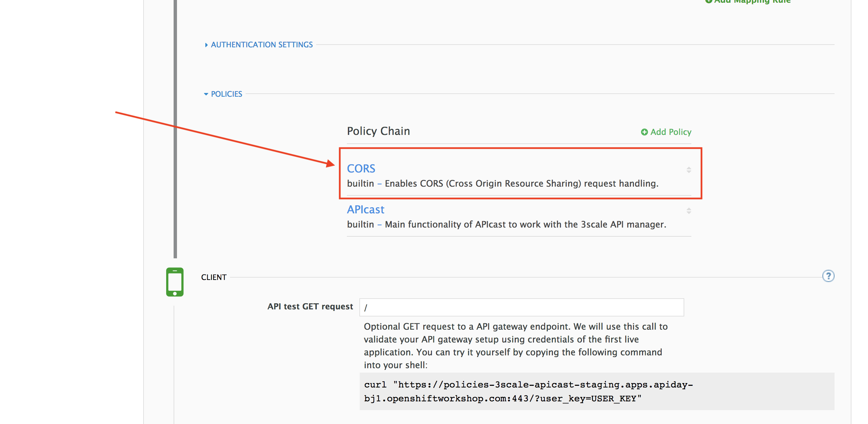Viewport: 868px width, 424px height.
Task: Expand the Authentication Settings section
Action: [x=259, y=45]
